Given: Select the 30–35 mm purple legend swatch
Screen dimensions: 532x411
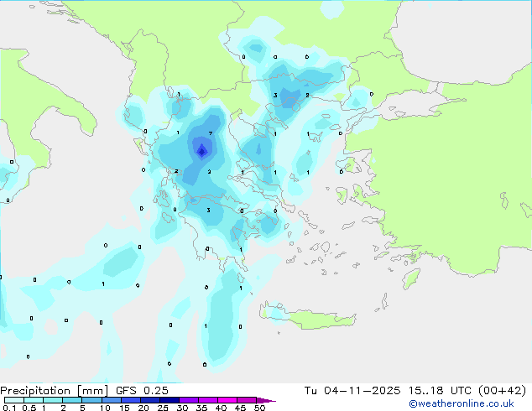Looking at the screenshot, I should tap(188, 400).
